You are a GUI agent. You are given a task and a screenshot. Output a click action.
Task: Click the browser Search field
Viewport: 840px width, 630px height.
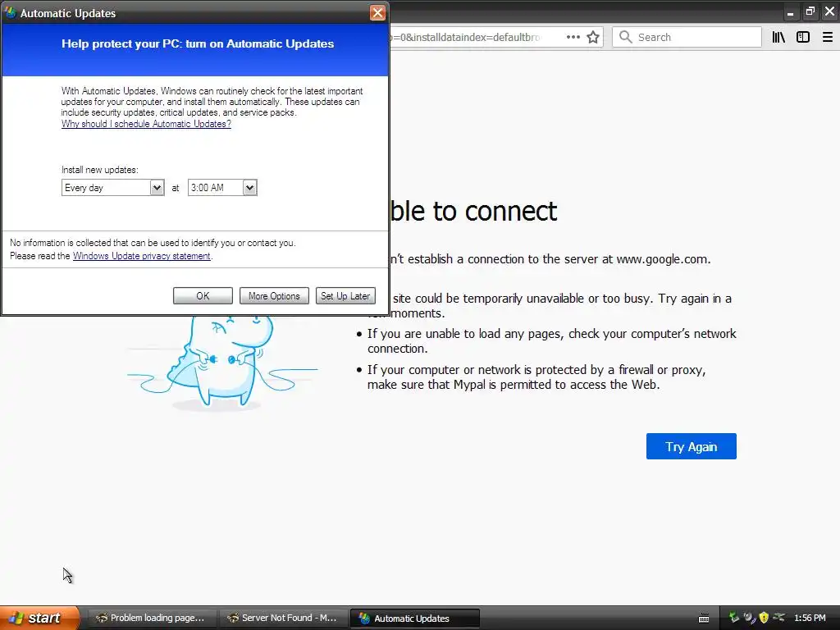click(687, 37)
